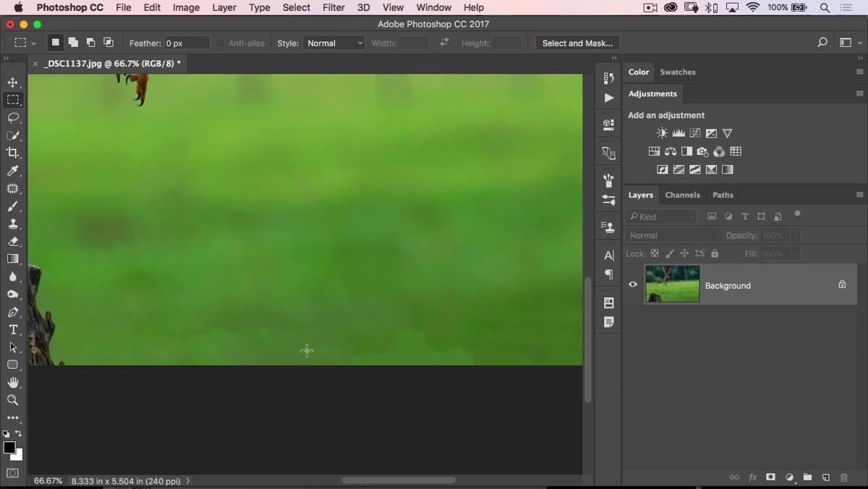
Task: Select the Pen tool
Action: pyautogui.click(x=13, y=312)
